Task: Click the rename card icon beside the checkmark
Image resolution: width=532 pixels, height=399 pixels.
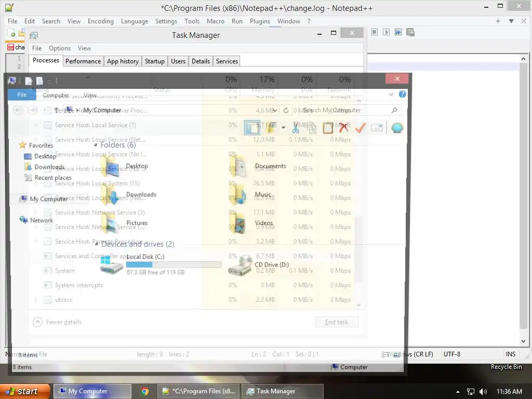Action: tap(377, 128)
